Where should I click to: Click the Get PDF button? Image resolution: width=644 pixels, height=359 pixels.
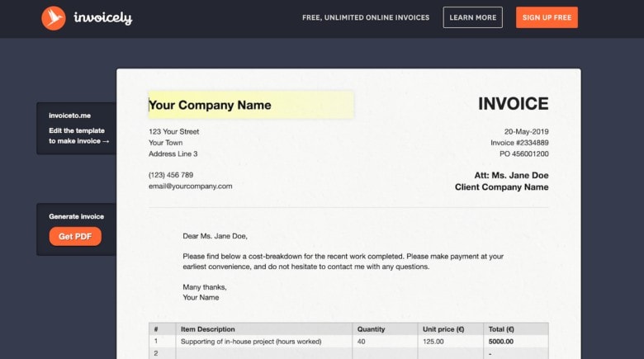(x=75, y=237)
